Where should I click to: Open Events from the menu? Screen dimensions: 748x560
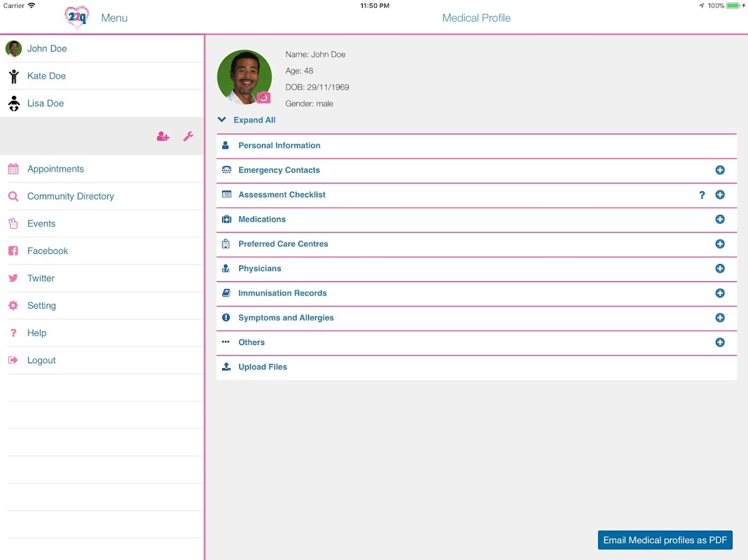click(x=102, y=223)
